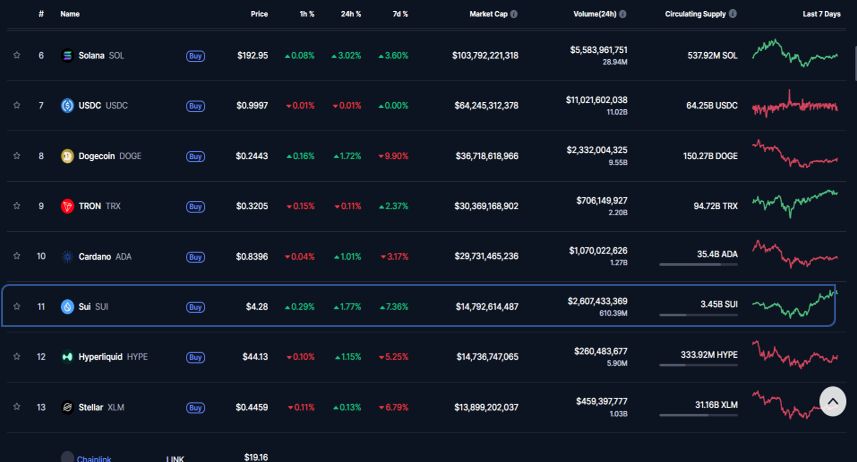Open Hyperliquid's 7-day sparkline chart
The image size is (857, 462).
(x=795, y=355)
